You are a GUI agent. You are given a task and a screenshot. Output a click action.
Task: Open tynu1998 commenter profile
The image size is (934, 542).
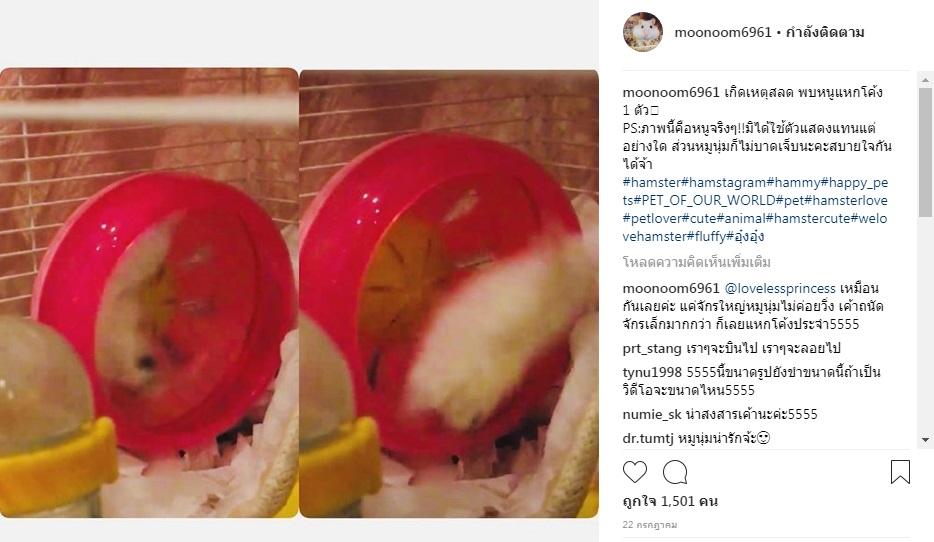coord(652,372)
